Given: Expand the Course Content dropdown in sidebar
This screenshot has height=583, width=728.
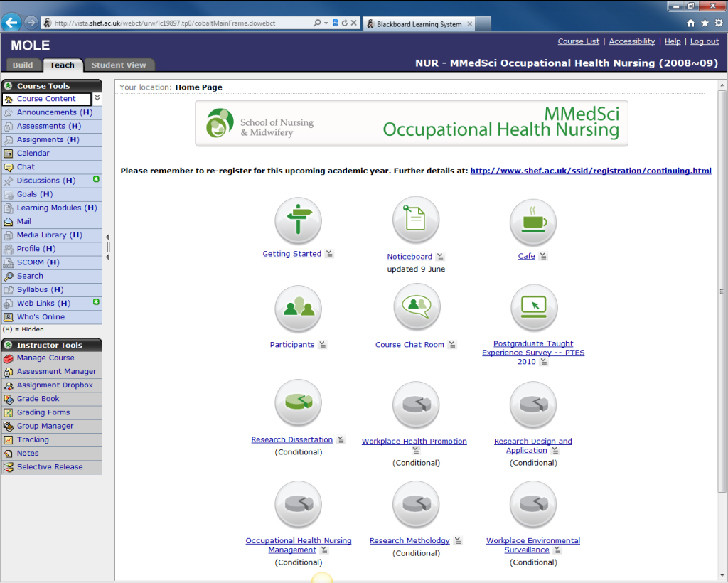Looking at the screenshot, I should [97, 98].
